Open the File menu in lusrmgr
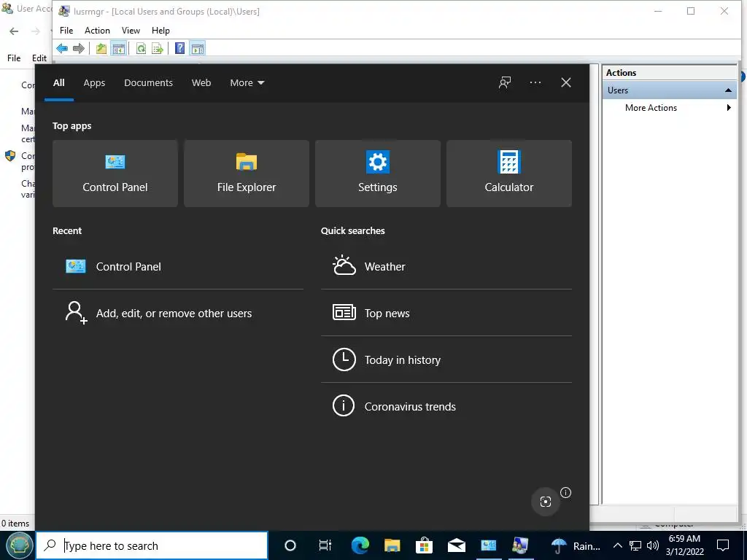Image resolution: width=747 pixels, height=560 pixels. [66, 31]
